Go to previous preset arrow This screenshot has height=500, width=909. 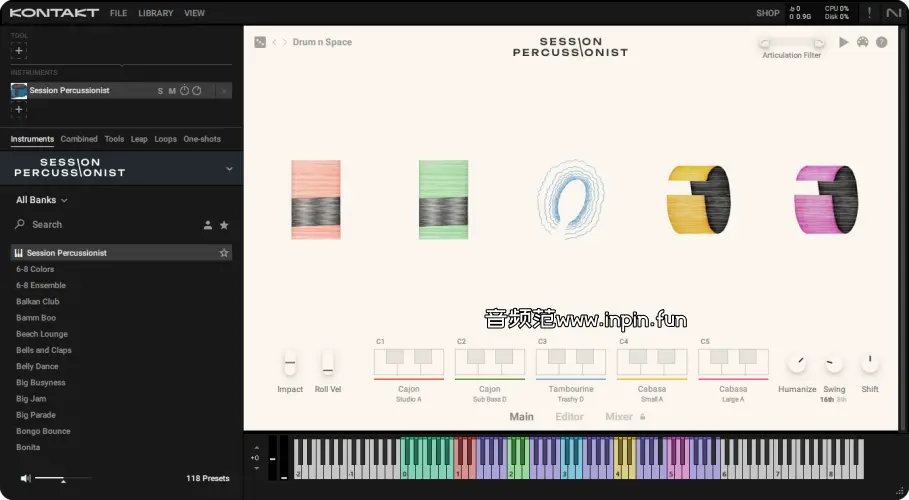click(274, 42)
